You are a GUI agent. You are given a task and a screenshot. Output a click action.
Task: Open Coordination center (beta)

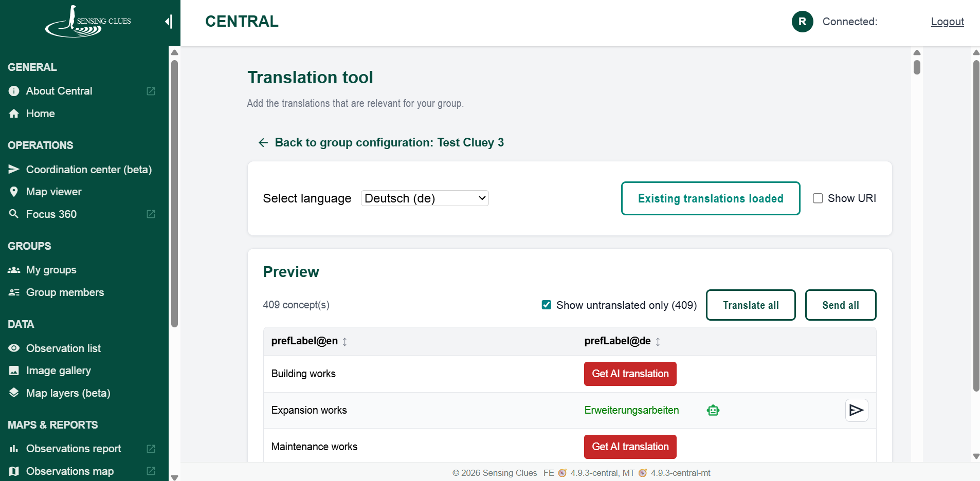click(x=89, y=169)
